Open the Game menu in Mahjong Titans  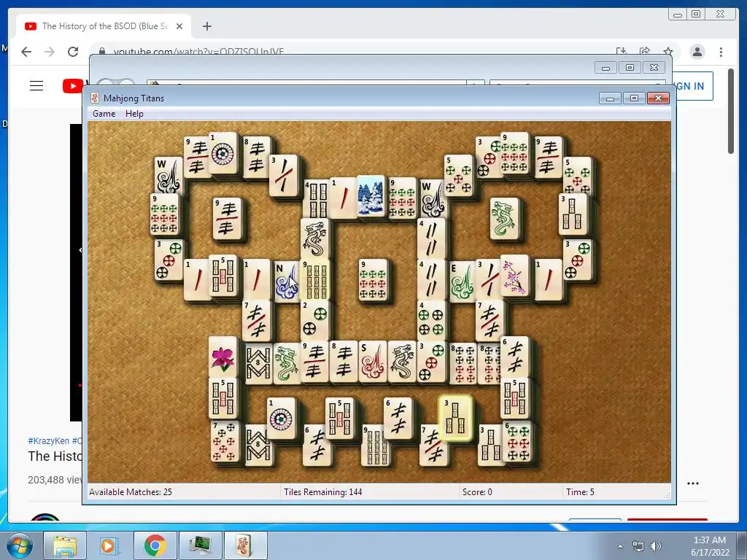click(x=104, y=114)
